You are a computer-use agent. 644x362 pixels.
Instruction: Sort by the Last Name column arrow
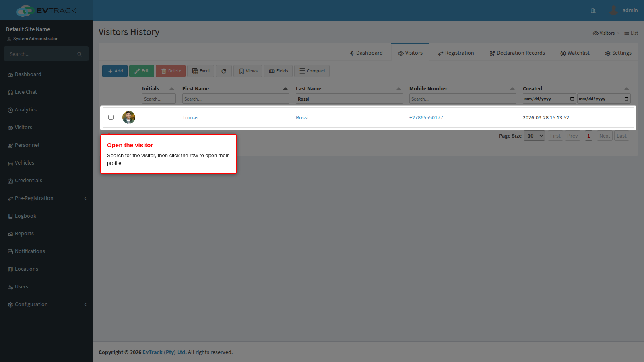pyautogui.click(x=399, y=88)
